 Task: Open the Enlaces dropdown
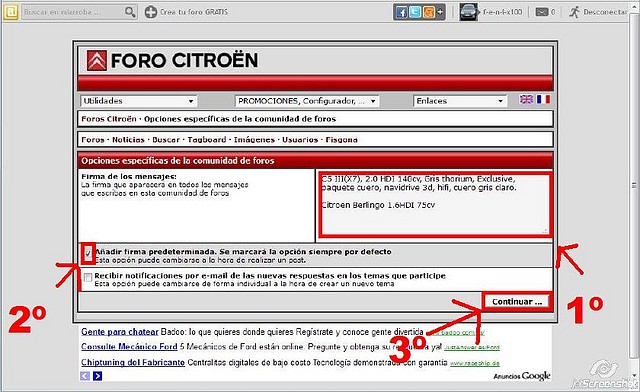tap(460, 101)
